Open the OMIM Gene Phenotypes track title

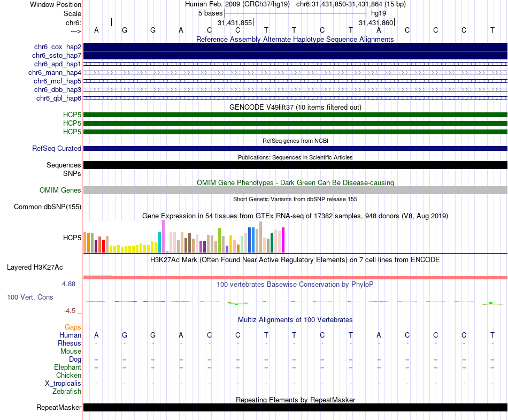[x=295, y=182]
